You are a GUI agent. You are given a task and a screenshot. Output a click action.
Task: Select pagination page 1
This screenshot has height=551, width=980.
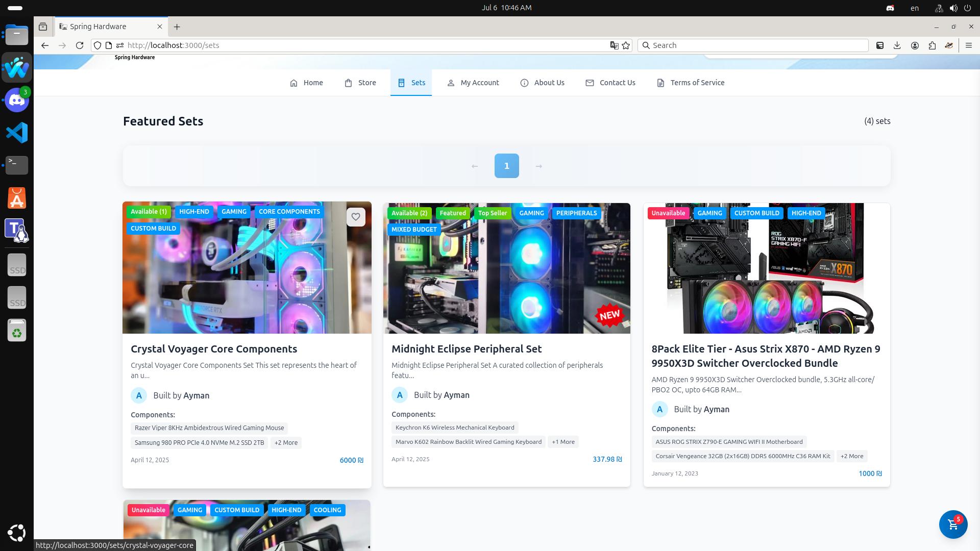pyautogui.click(x=507, y=166)
